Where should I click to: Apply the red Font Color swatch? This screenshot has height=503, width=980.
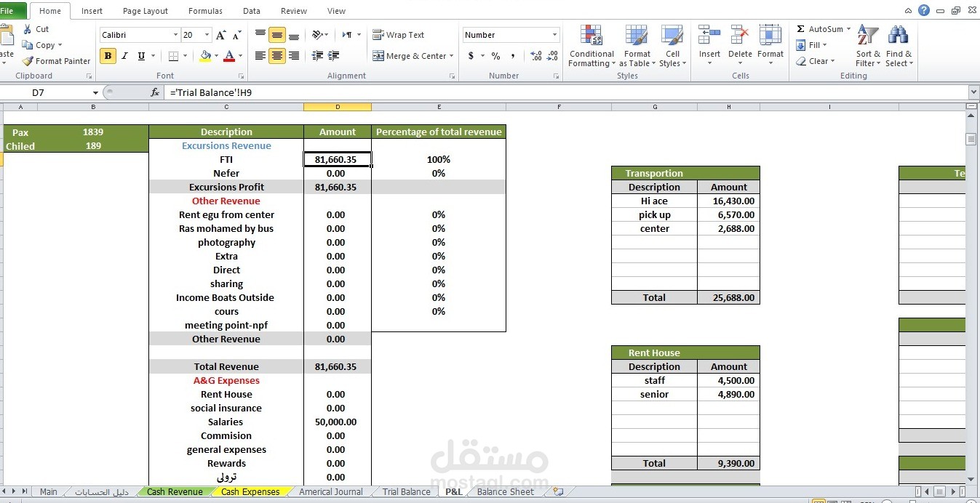click(x=229, y=56)
